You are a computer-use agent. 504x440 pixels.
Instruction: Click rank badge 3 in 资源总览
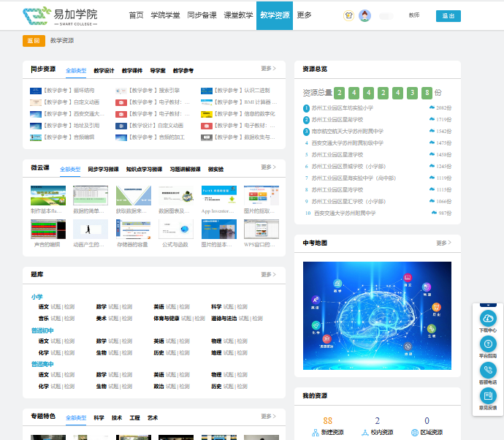[306, 132]
